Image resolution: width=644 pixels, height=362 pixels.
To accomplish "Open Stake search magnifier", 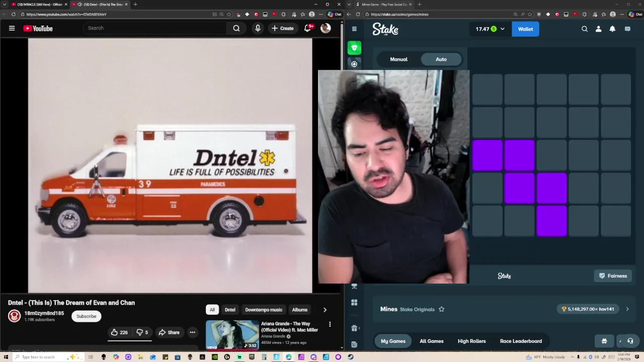I will (x=585, y=29).
